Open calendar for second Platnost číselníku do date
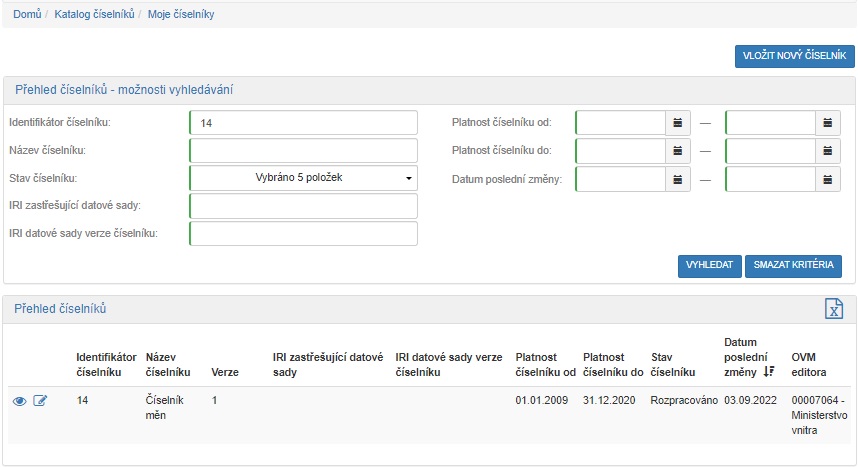 (828, 151)
